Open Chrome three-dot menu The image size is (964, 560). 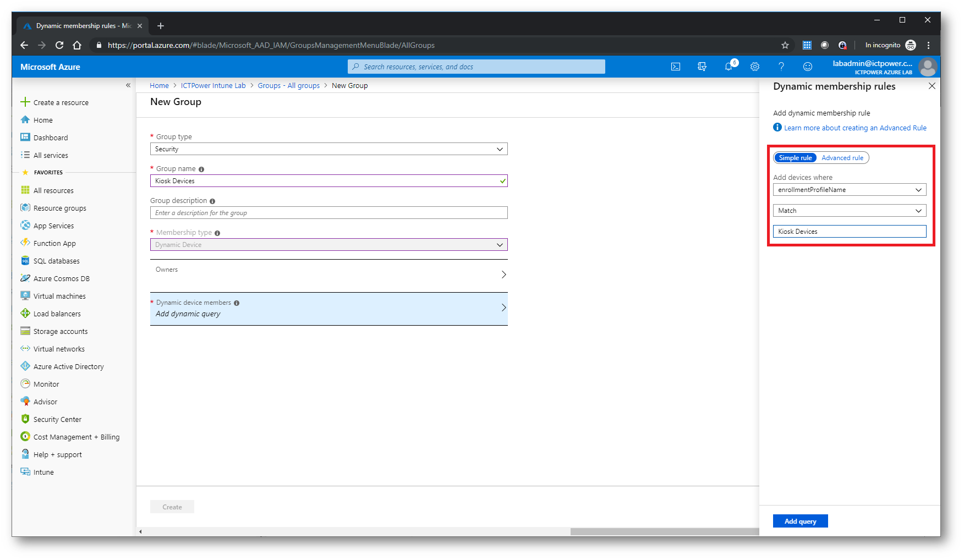pos(928,45)
